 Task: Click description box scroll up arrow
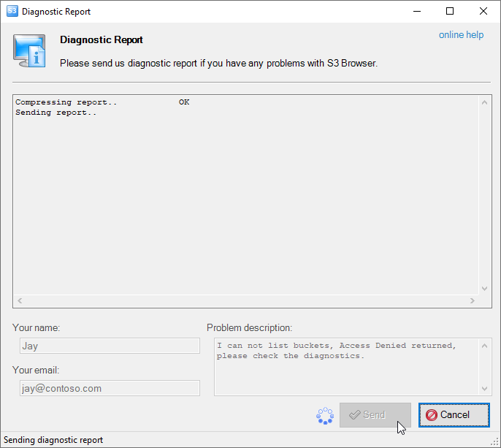point(484,346)
